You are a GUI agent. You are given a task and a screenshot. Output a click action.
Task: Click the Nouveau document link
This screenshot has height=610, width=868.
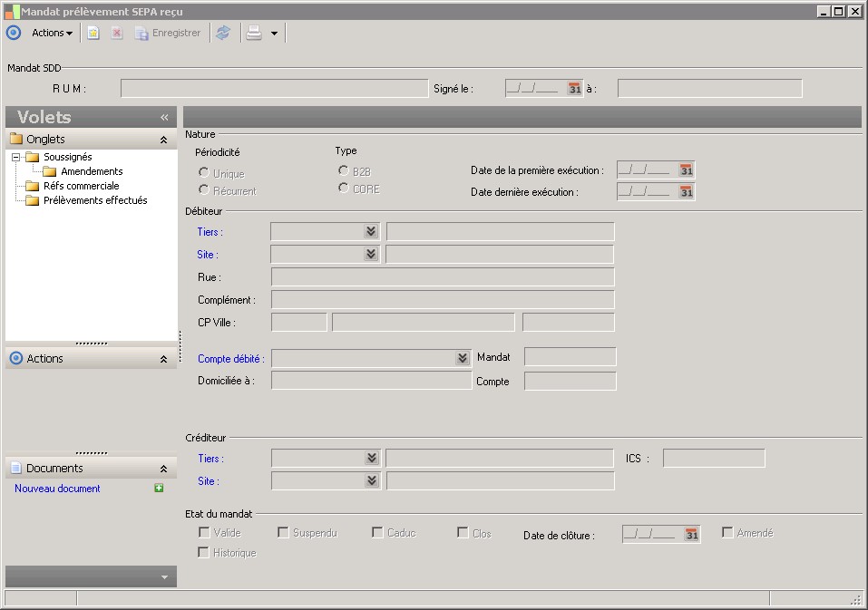point(57,489)
